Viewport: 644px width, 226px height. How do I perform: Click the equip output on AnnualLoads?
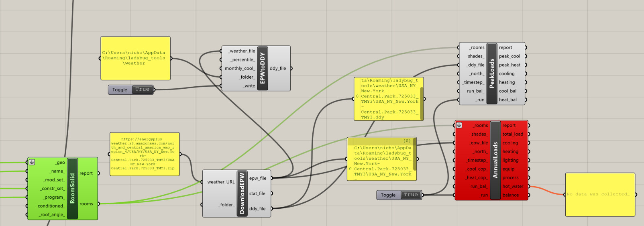coord(508,169)
